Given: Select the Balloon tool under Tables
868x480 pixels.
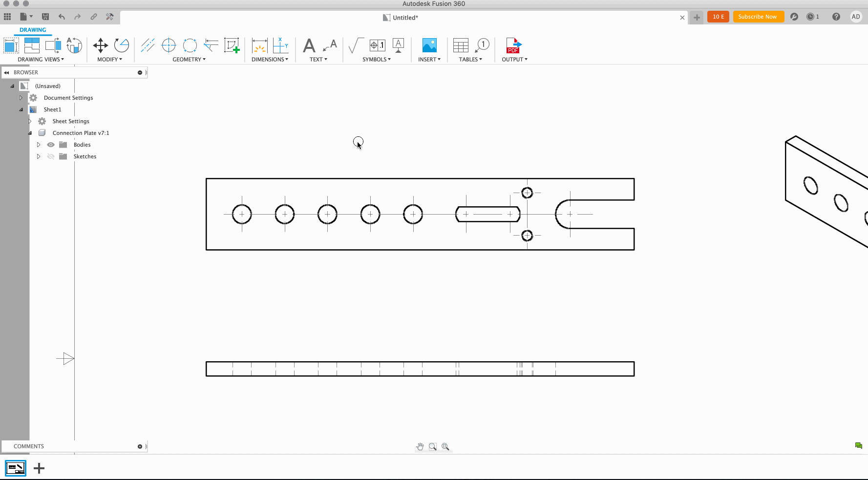Looking at the screenshot, I should (483, 45).
